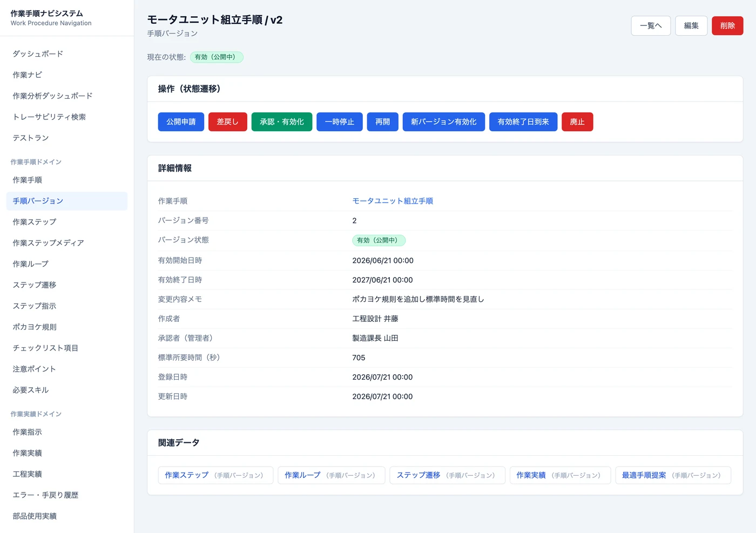This screenshot has height=533, width=756.
Task: Open チェックリスト項目 in the sidebar
Action: pyautogui.click(x=67, y=348)
